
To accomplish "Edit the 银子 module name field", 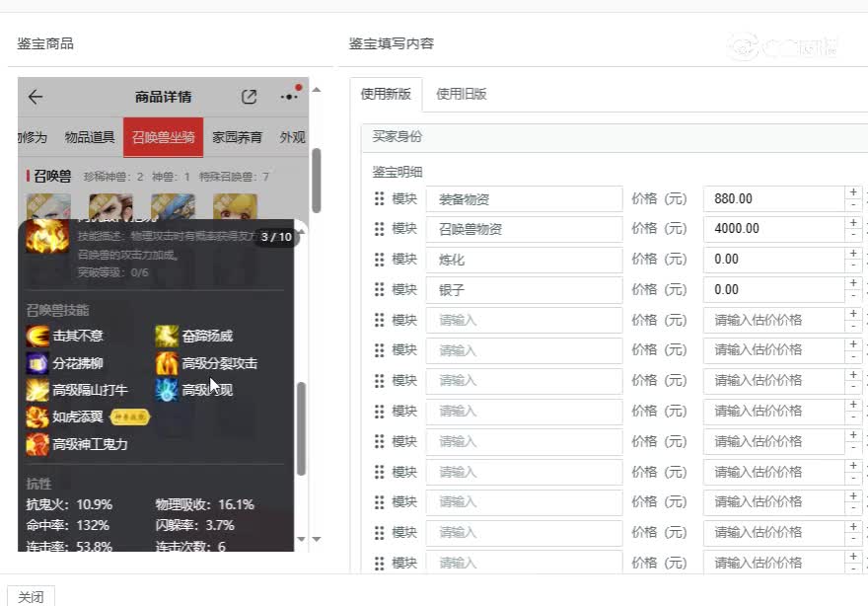I will [524, 290].
